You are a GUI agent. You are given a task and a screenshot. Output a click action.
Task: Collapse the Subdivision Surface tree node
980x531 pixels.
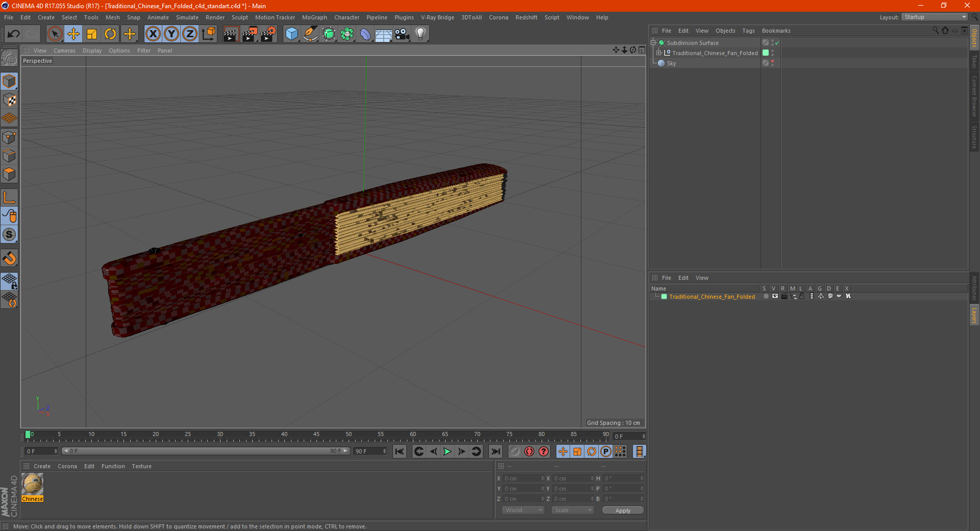[653, 43]
